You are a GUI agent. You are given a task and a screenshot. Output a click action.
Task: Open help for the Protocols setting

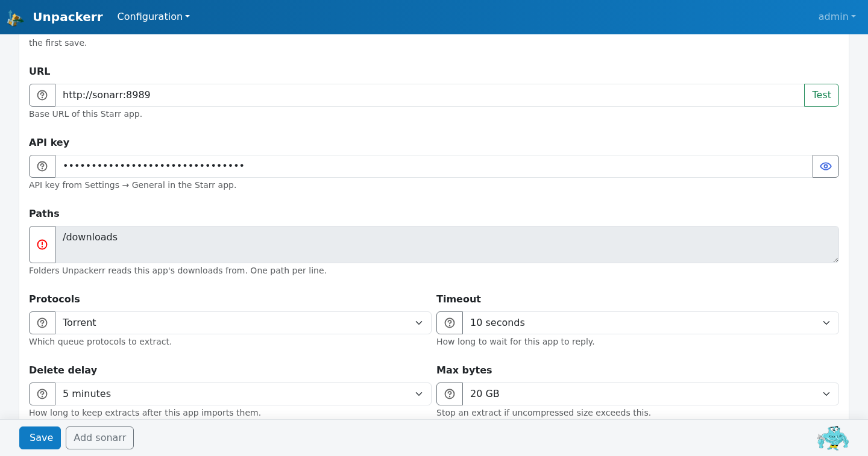click(42, 323)
